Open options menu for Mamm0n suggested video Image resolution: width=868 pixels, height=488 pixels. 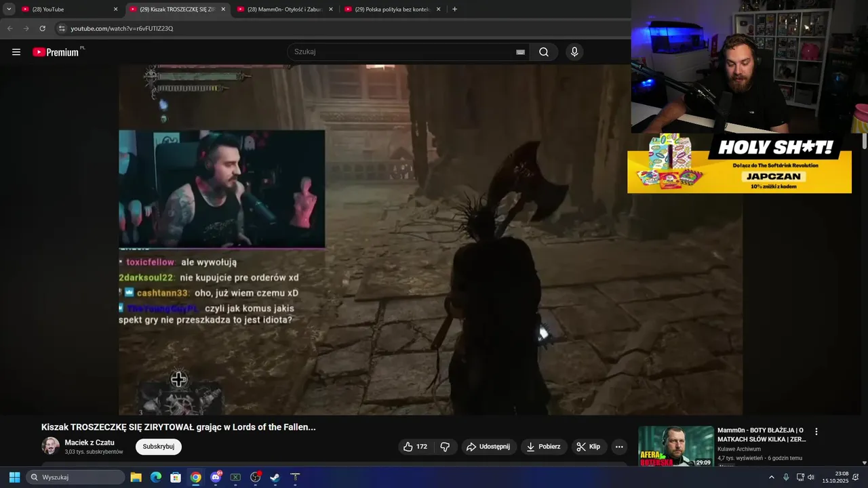click(x=816, y=432)
